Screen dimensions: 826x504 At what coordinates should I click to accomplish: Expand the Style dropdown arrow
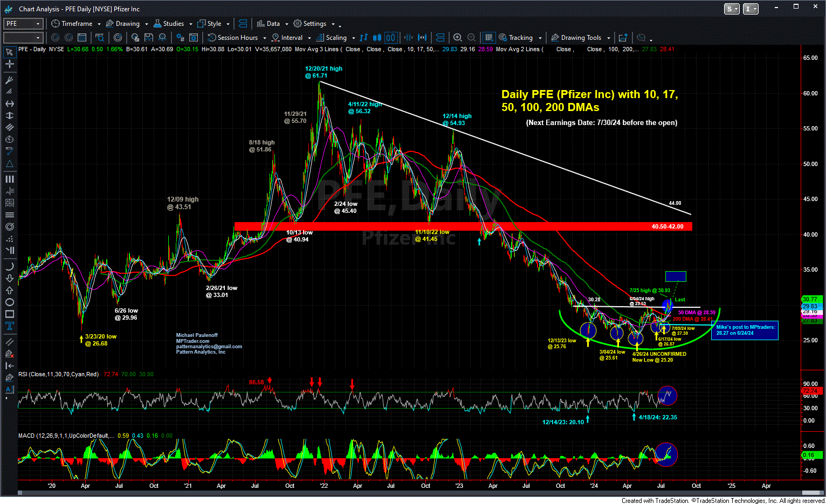[228, 24]
